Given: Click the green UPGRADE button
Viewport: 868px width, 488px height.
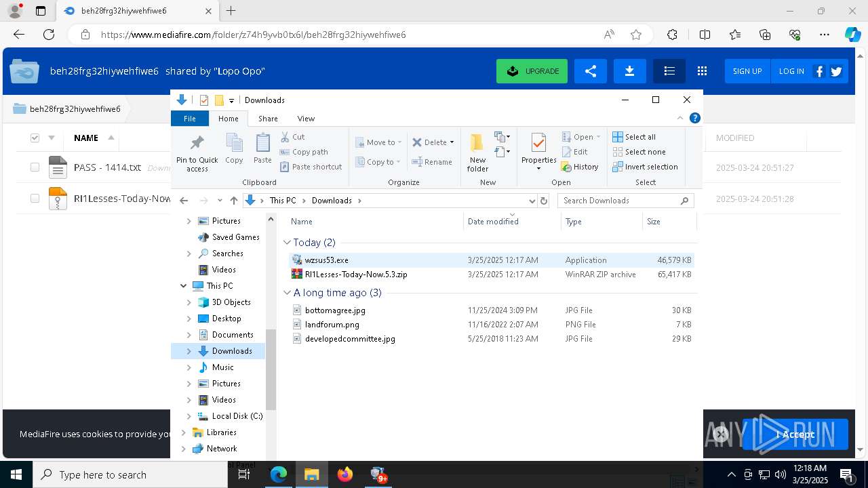Looking at the screenshot, I should pos(532,71).
